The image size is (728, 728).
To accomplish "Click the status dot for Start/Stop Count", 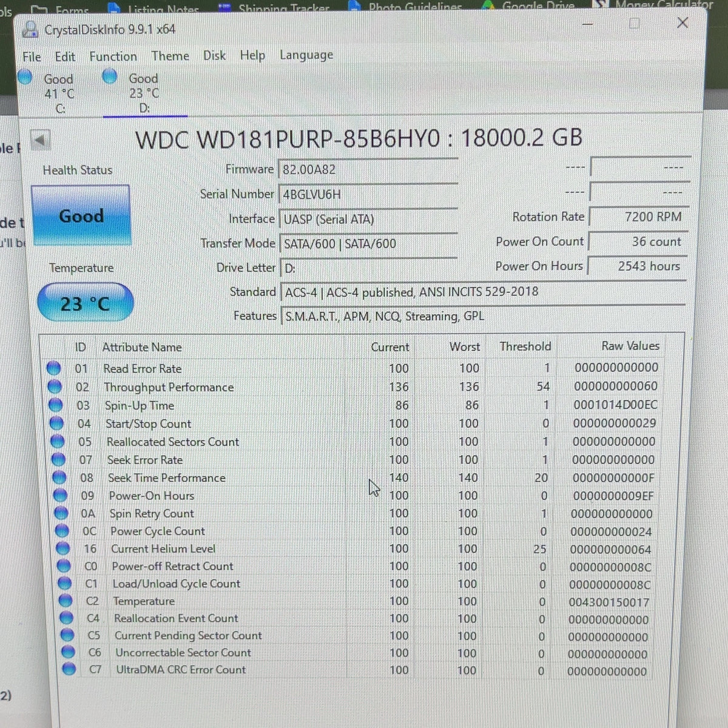I will pyautogui.click(x=57, y=423).
